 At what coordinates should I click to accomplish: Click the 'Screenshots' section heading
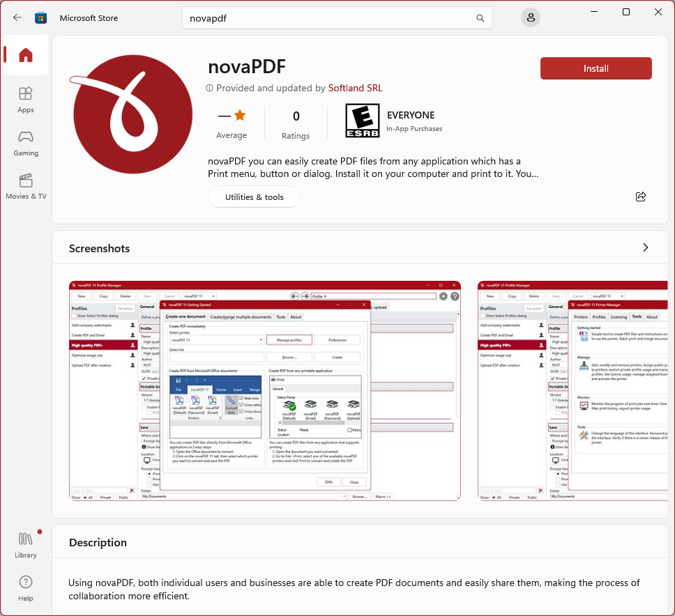point(100,249)
